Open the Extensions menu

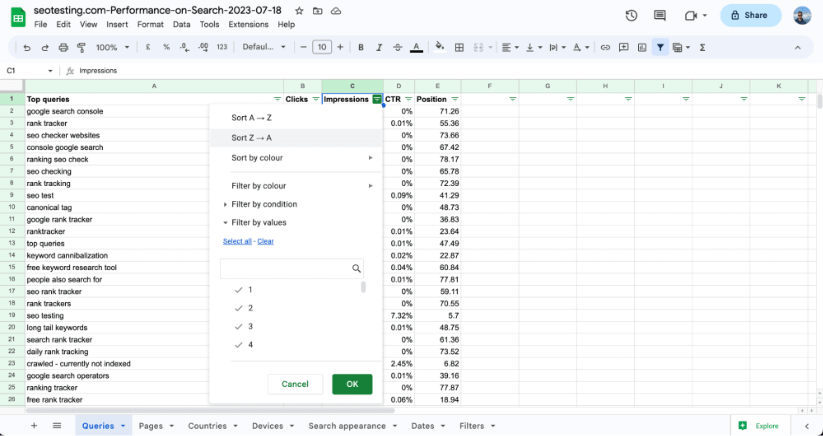[248, 25]
